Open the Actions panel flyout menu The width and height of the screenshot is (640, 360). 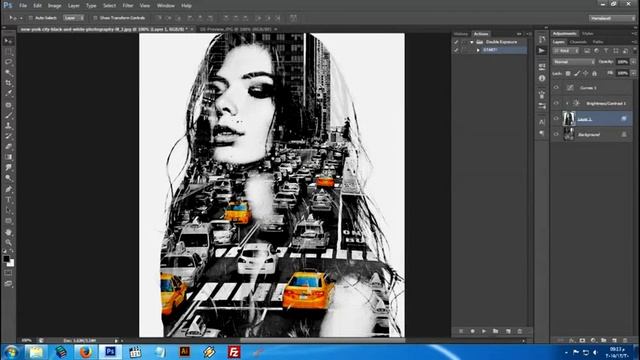529,34
